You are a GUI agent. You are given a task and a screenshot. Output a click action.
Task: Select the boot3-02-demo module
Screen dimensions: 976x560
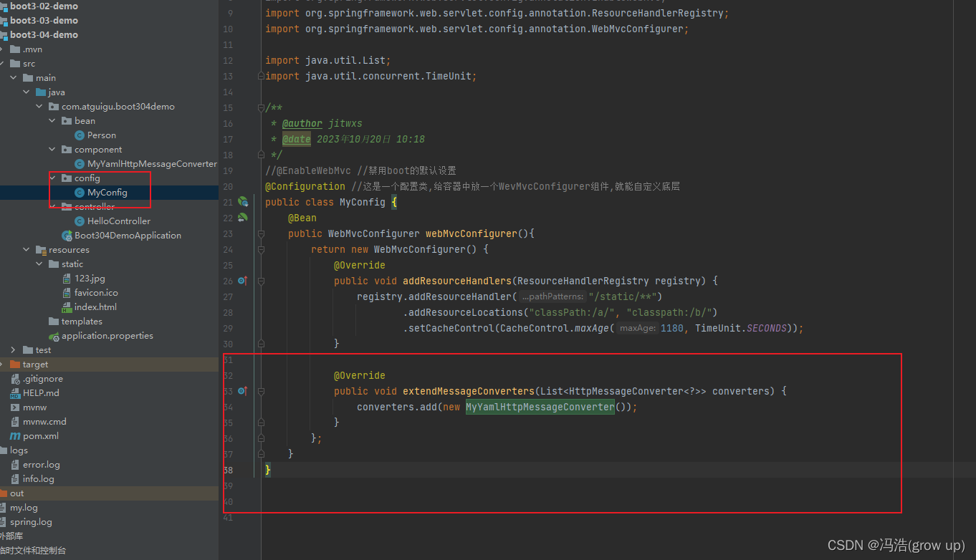pyautogui.click(x=44, y=6)
